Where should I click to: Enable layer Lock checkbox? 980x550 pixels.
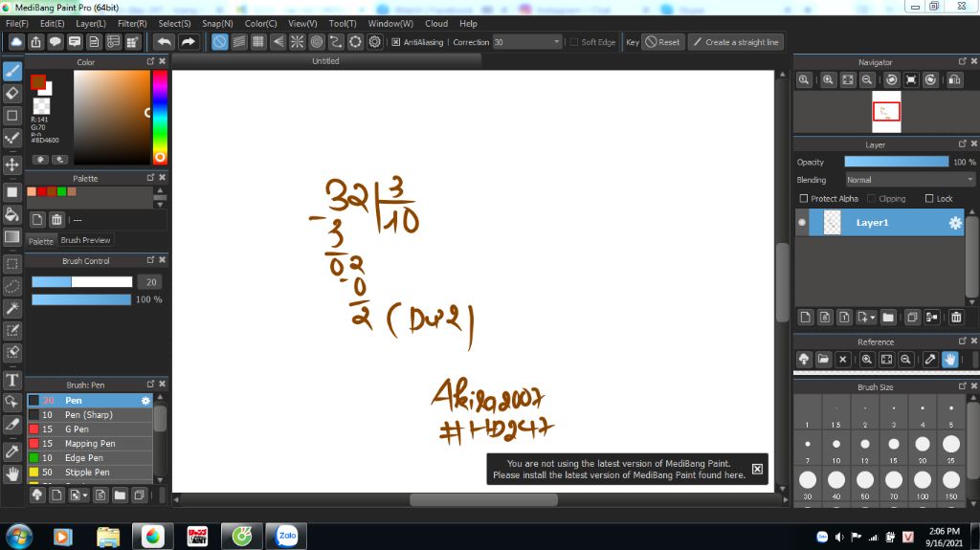928,198
